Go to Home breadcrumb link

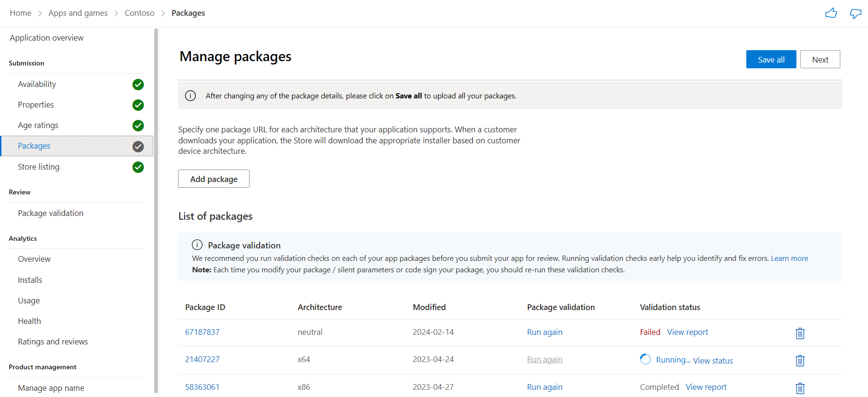tap(21, 13)
